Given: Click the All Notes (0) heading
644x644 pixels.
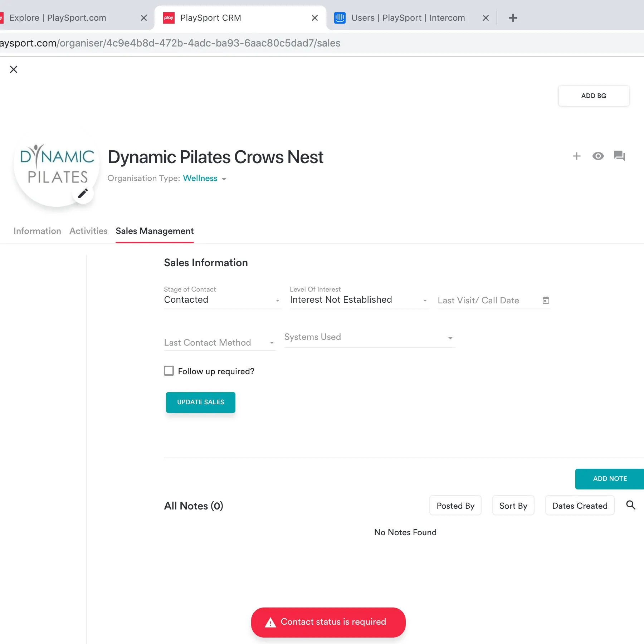Looking at the screenshot, I should (194, 506).
